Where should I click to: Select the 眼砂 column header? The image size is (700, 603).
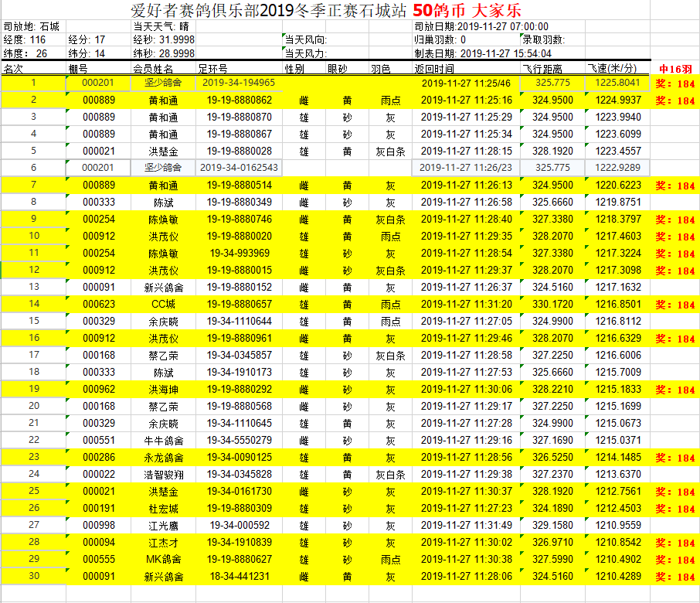click(x=338, y=69)
